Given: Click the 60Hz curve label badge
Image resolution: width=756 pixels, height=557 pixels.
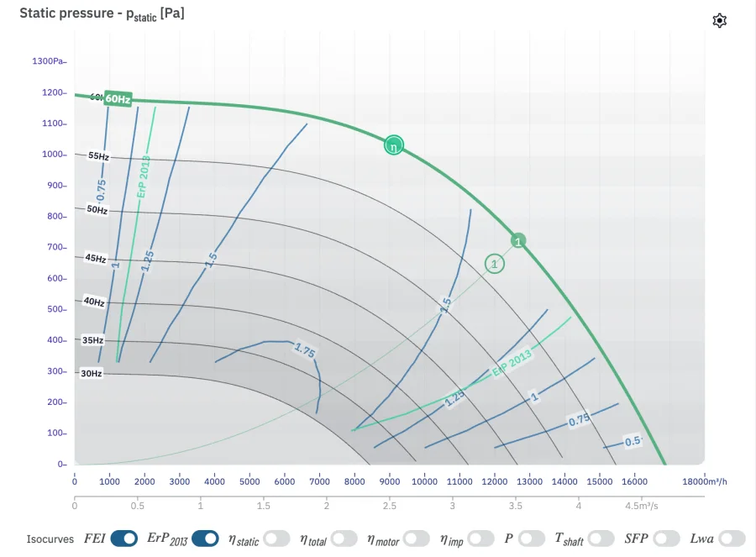Looking at the screenshot, I should click(x=118, y=99).
